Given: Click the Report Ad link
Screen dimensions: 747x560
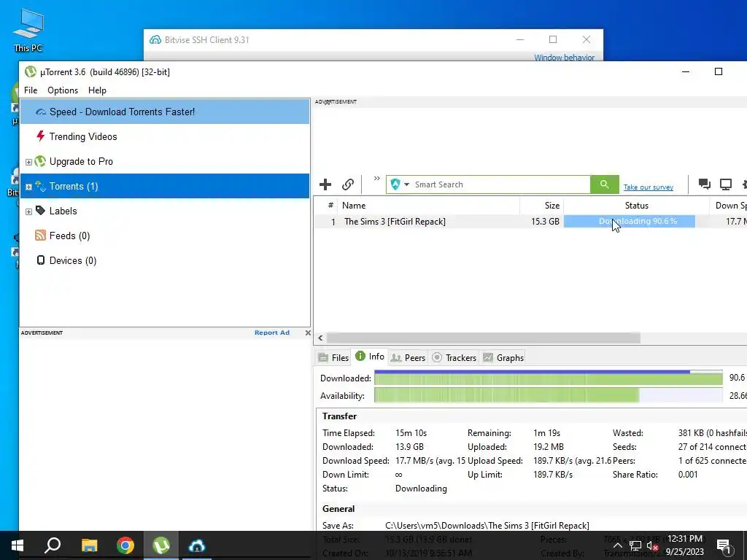Looking at the screenshot, I should pyautogui.click(x=271, y=332).
